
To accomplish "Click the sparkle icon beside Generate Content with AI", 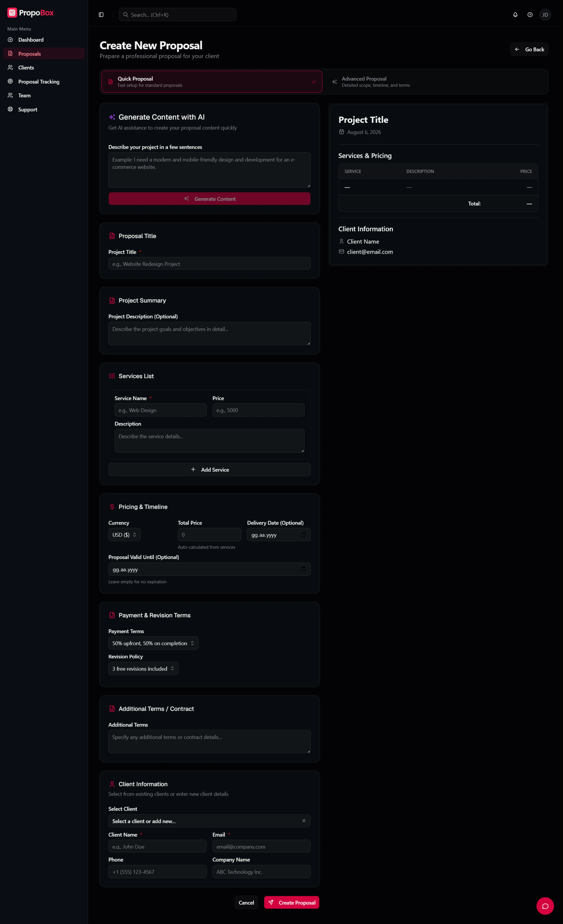I will point(112,117).
